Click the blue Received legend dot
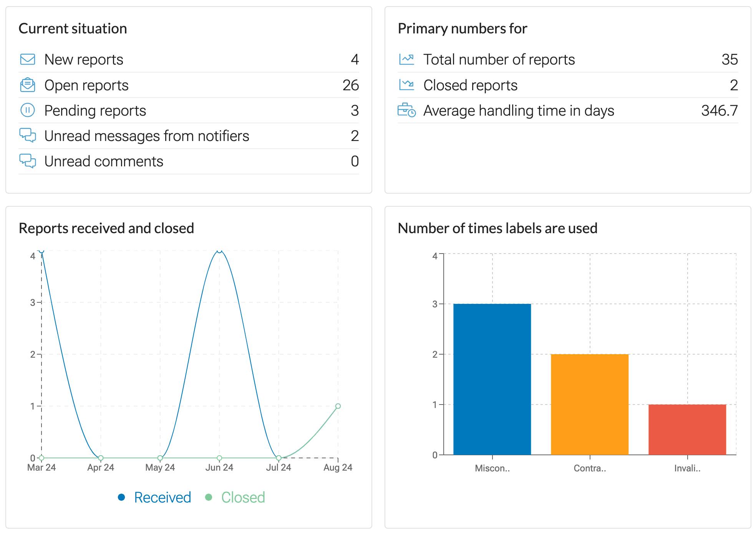The height and width of the screenshot is (534, 756). (x=121, y=498)
